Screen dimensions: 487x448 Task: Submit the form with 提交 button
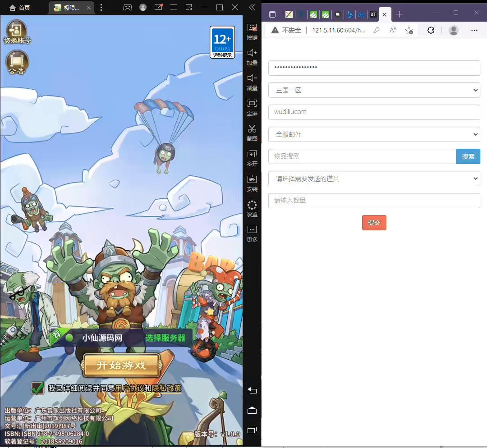pos(374,223)
